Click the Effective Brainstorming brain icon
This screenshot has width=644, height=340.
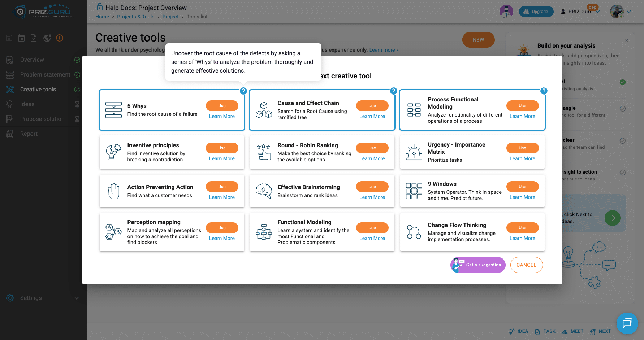(x=264, y=191)
